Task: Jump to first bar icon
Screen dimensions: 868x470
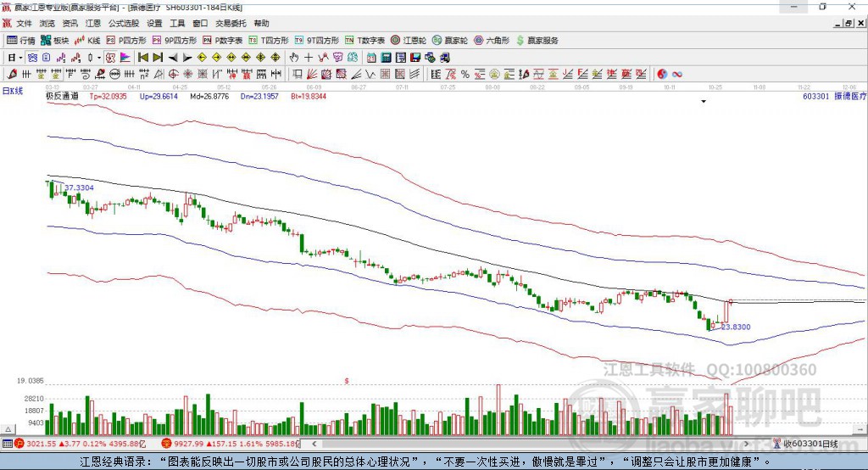Action: [142, 58]
